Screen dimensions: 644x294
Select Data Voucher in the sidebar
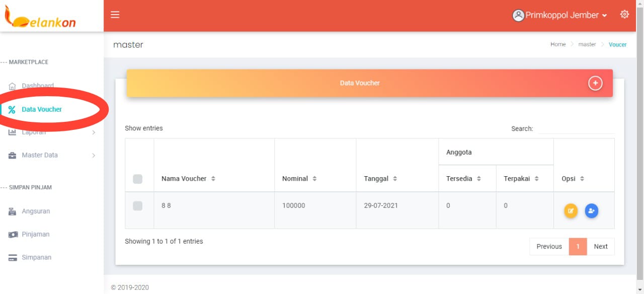pos(41,109)
